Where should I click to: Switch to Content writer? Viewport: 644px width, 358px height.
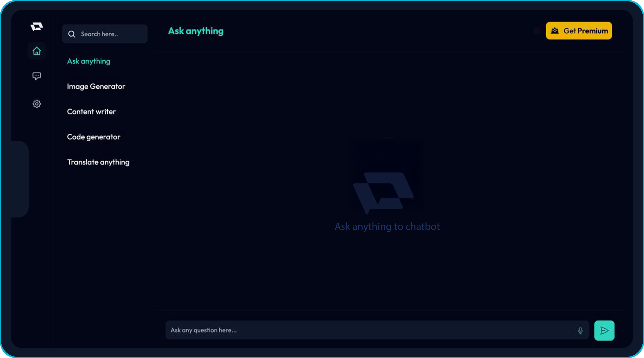click(x=91, y=112)
